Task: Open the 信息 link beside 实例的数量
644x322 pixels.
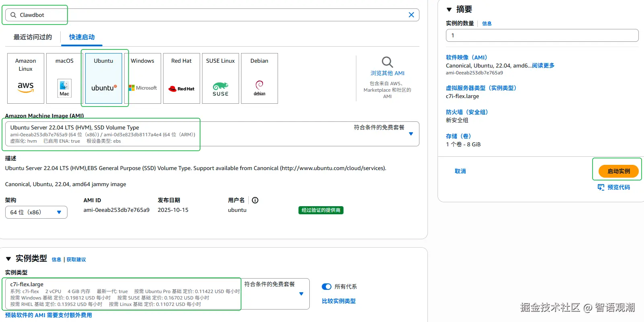Action: coord(487,24)
